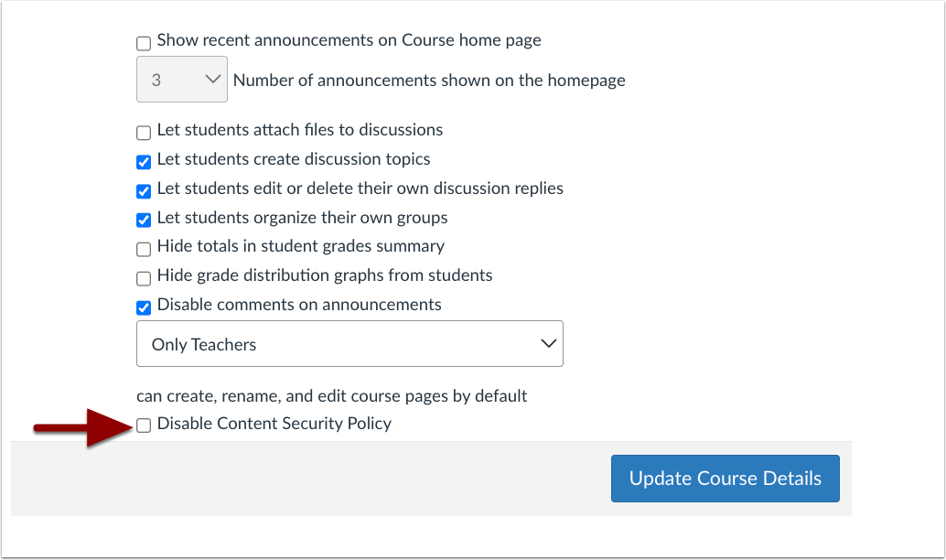Uncheck "Let students create discussion topics"
The image size is (946, 560).
pyautogui.click(x=143, y=161)
